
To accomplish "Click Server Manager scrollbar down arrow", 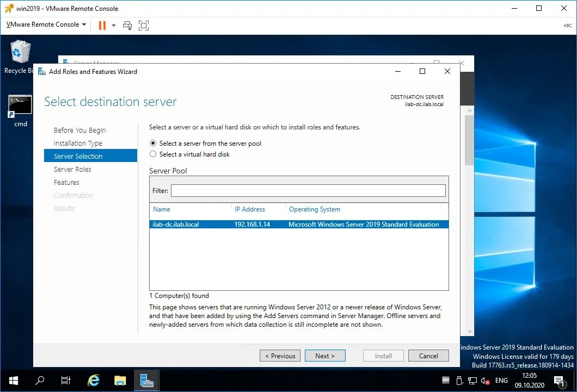I will tap(470, 332).
